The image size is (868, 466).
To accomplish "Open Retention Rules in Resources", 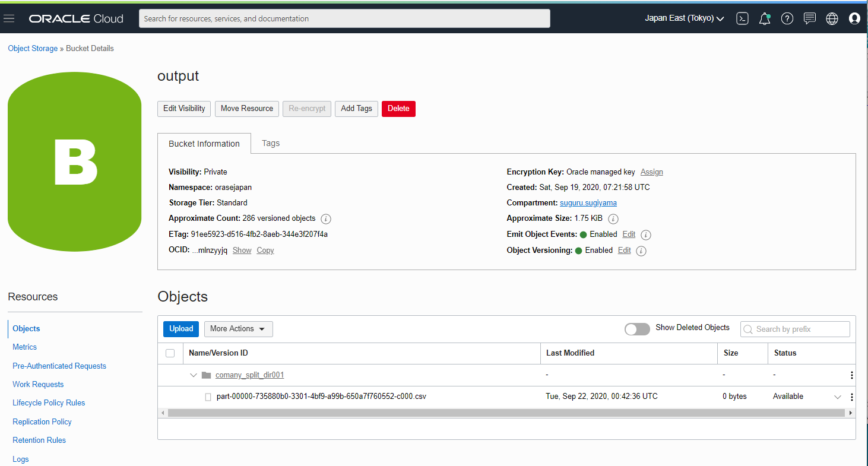I will point(39,440).
